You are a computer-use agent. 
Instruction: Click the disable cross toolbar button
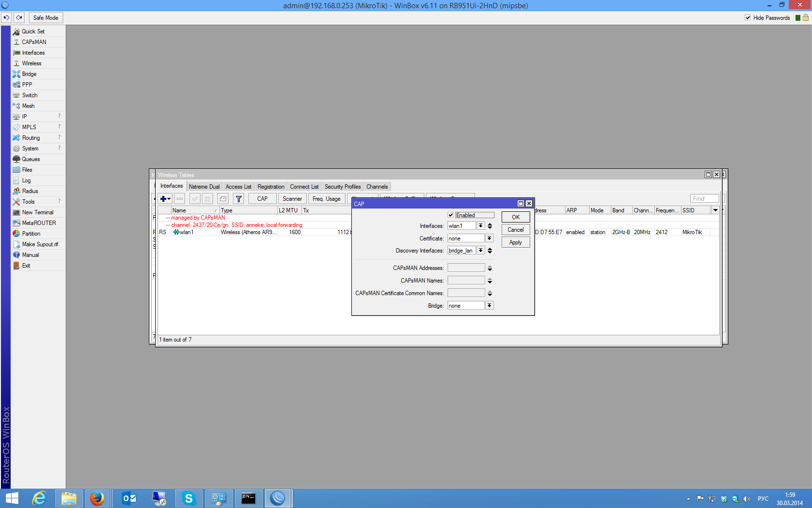click(207, 199)
